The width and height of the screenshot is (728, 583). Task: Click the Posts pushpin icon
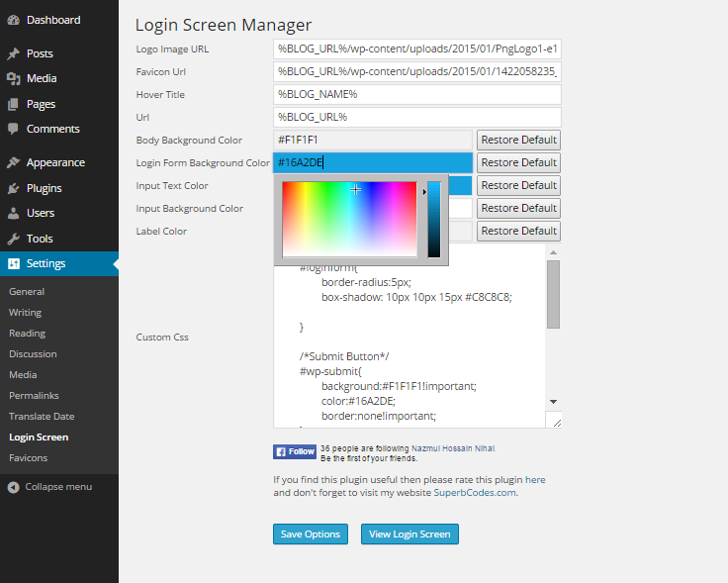(14, 53)
